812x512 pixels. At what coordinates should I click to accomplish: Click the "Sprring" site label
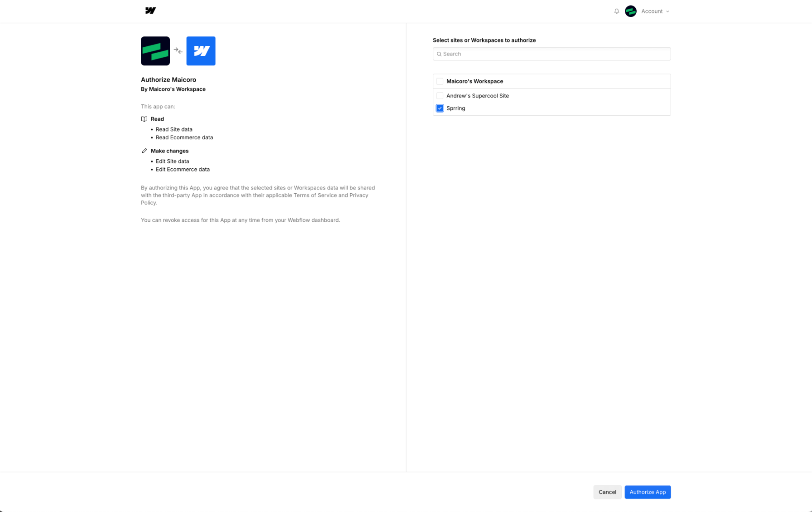point(455,108)
